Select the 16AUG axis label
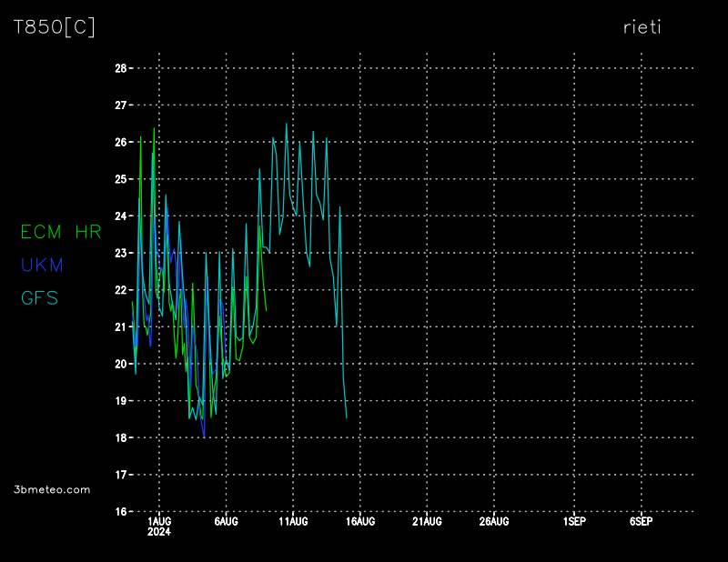 click(359, 522)
